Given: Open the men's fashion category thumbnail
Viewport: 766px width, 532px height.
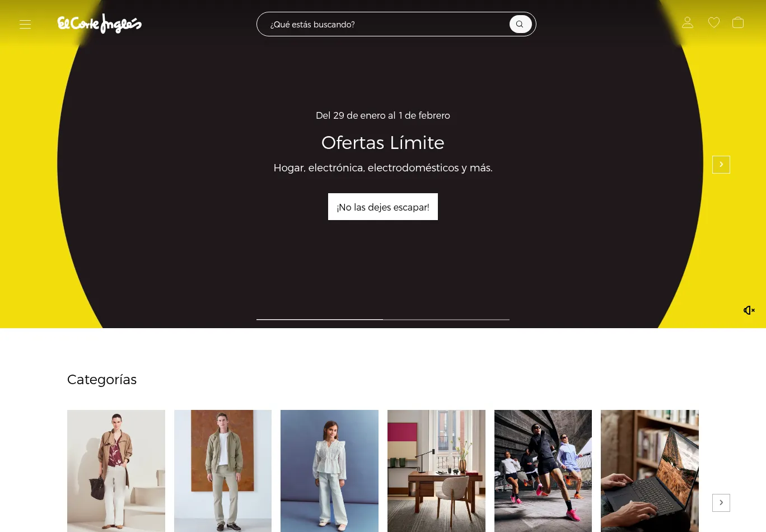Looking at the screenshot, I should tap(223, 471).
